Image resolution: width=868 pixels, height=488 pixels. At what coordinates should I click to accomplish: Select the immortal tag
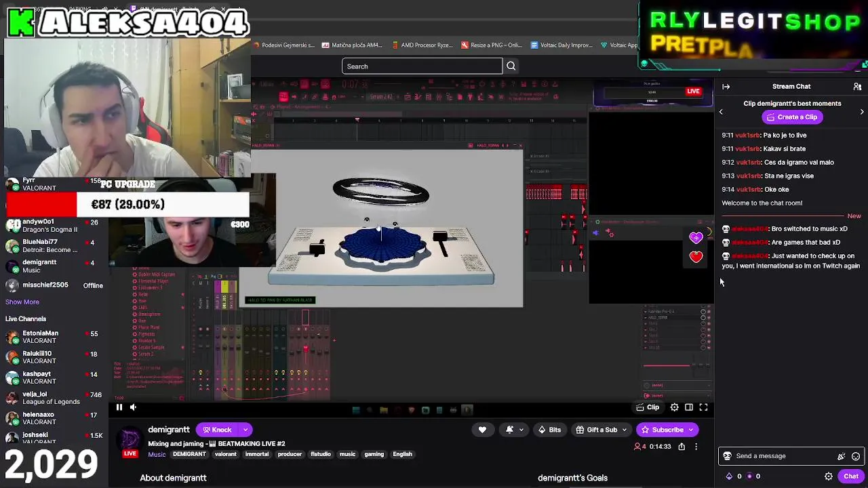[x=257, y=454]
